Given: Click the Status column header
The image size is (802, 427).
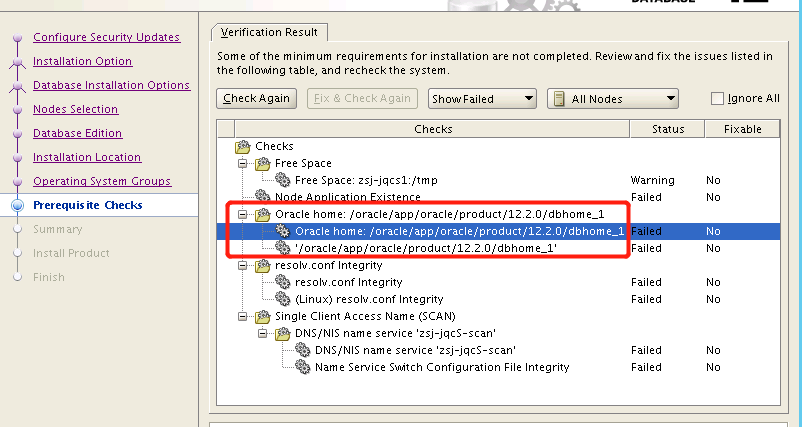Looking at the screenshot, I should click(667, 129).
